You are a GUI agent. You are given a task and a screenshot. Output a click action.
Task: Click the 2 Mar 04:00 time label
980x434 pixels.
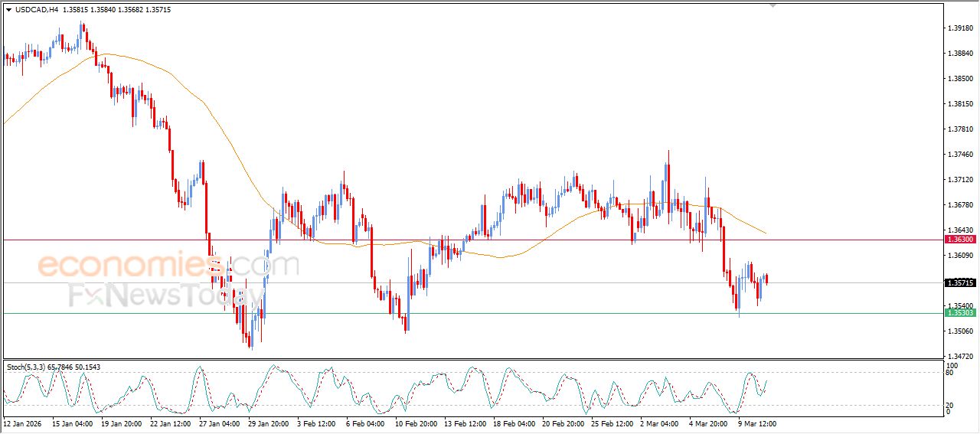click(659, 423)
